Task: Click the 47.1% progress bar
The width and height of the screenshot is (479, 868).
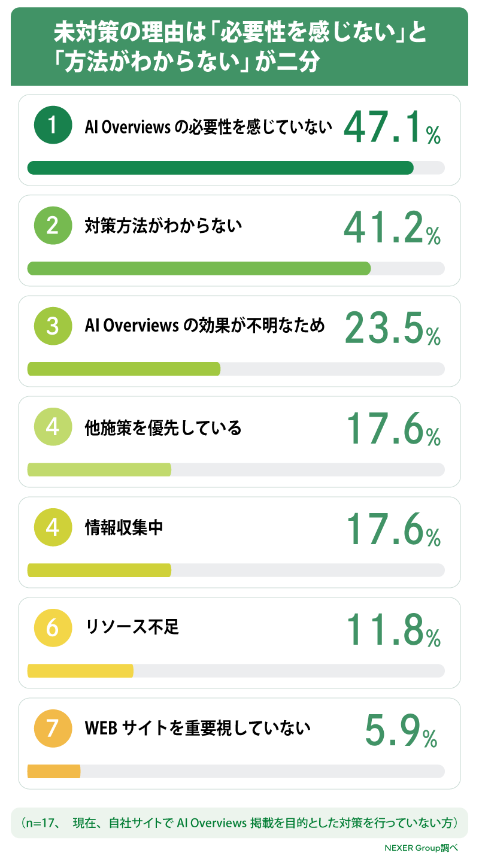Action: (x=236, y=168)
